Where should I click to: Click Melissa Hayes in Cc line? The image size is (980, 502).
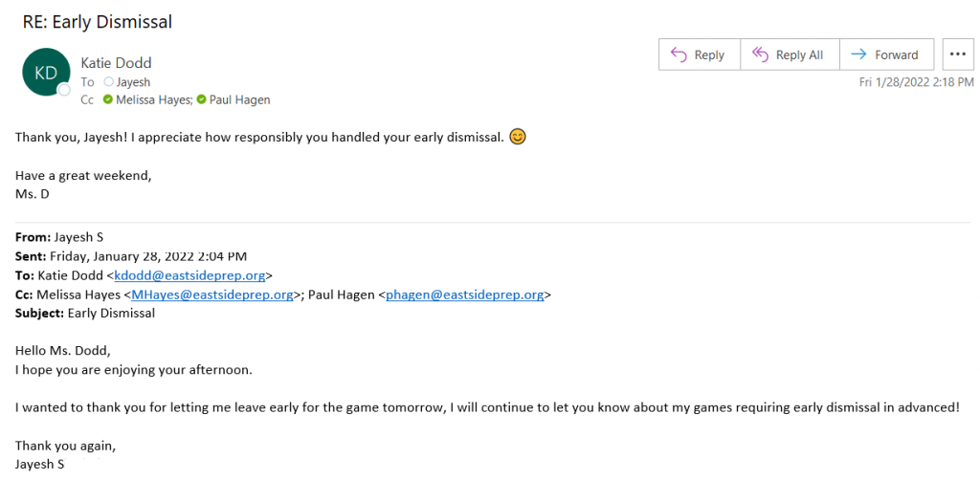click(x=154, y=99)
